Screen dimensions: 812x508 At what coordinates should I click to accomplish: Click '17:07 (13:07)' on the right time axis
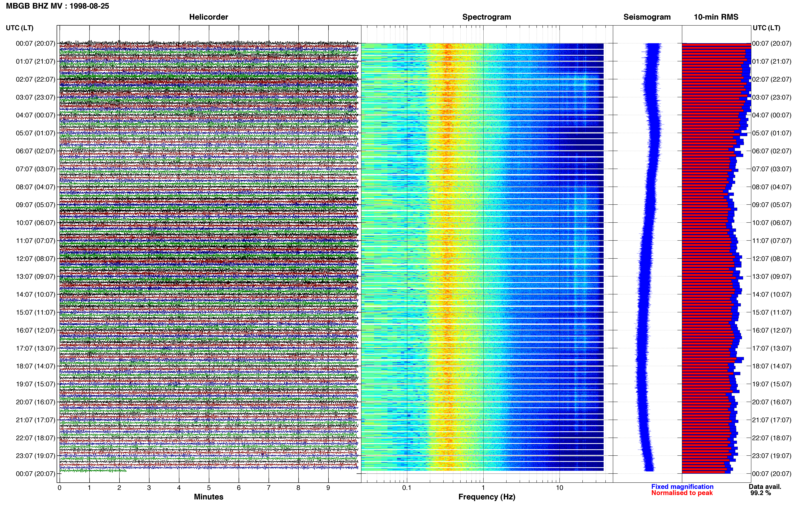[772, 348]
